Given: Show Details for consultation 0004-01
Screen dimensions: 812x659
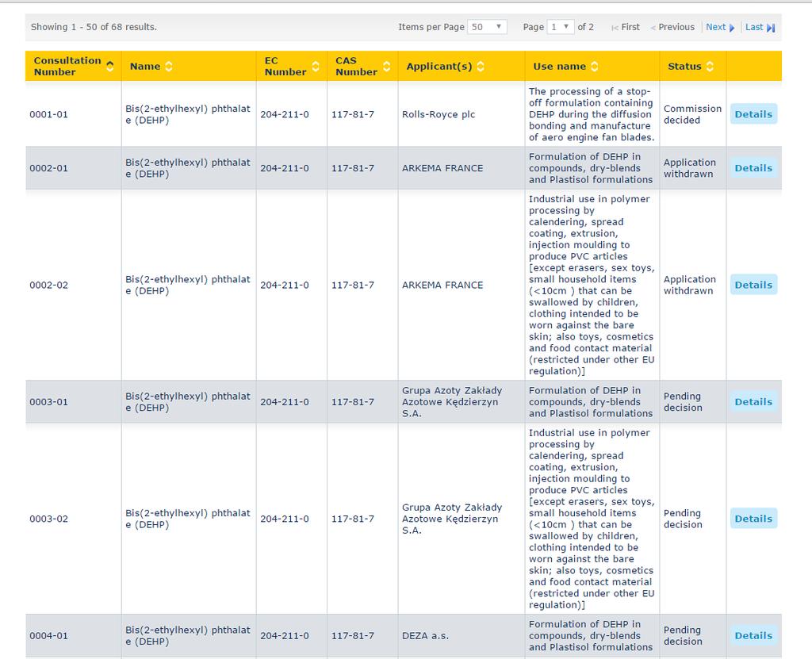Looking at the screenshot, I should (753, 636).
